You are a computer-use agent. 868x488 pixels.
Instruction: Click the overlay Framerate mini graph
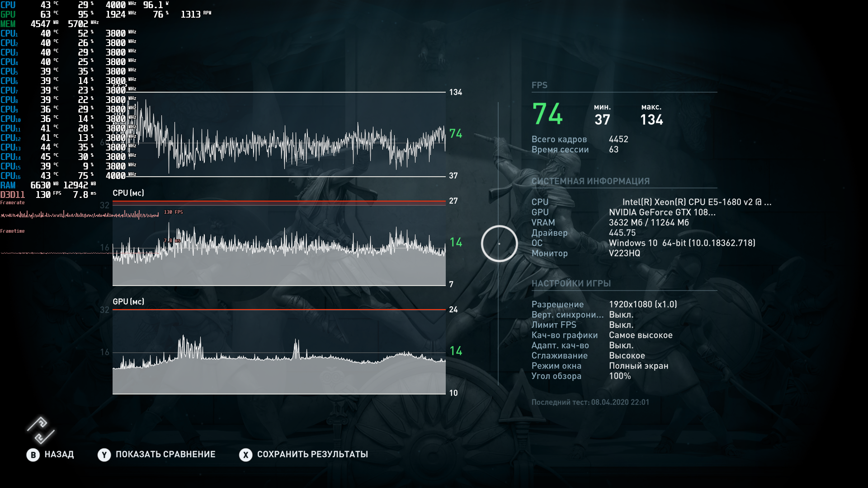pos(79,215)
